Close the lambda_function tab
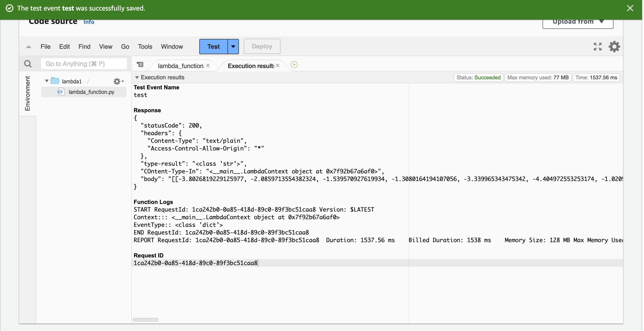644x331 pixels. tap(208, 65)
